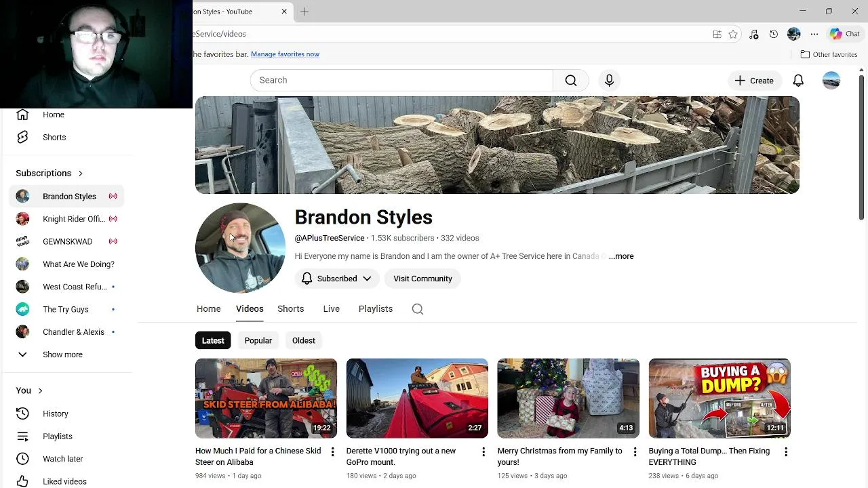Click the Manage favorites now link
868x488 pixels.
point(285,54)
